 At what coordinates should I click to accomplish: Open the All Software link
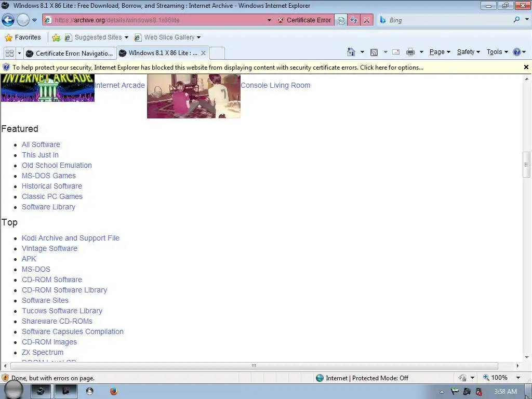click(41, 144)
